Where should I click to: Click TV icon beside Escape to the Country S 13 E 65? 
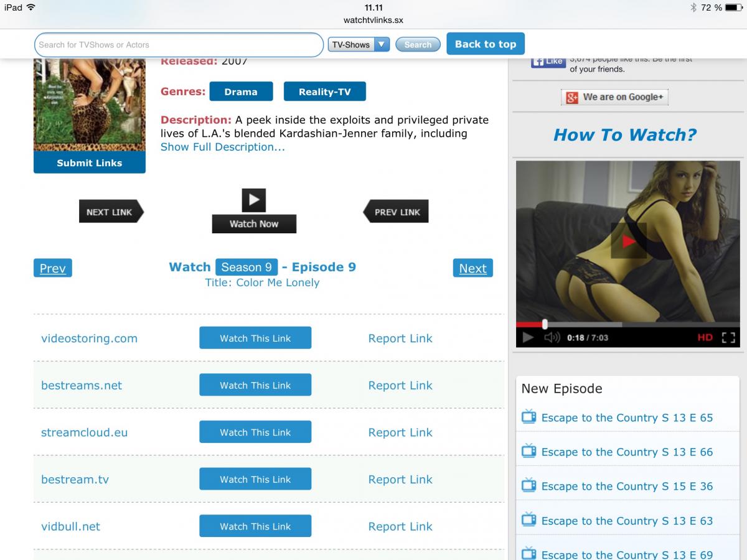[x=529, y=417]
